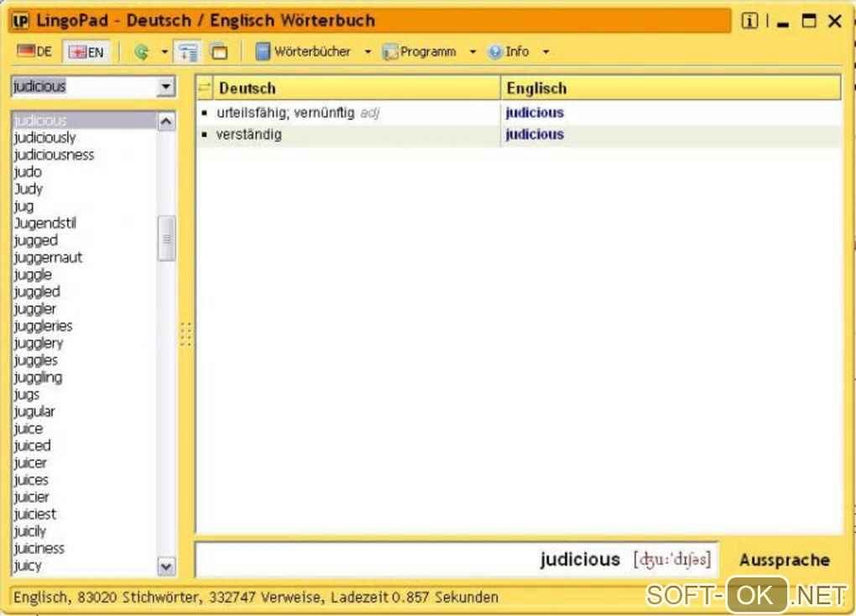Click judicious link in the urteilsfähig row

(x=535, y=113)
